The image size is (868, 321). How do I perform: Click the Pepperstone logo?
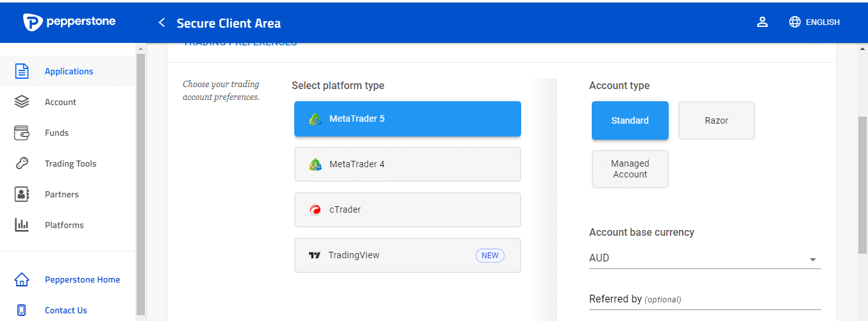69,22
